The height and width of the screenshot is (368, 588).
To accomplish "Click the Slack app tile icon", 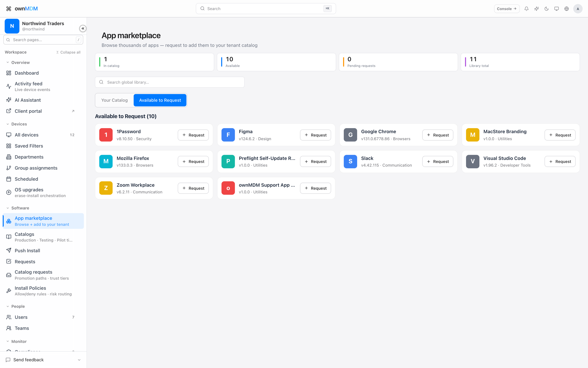I will point(350,162).
